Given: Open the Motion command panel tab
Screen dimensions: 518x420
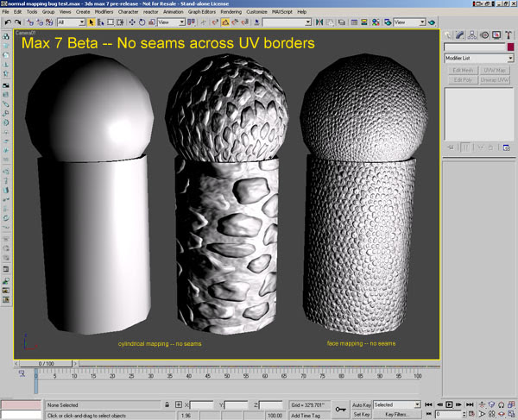Looking at the screenshot, I should (x=484, y=35).
